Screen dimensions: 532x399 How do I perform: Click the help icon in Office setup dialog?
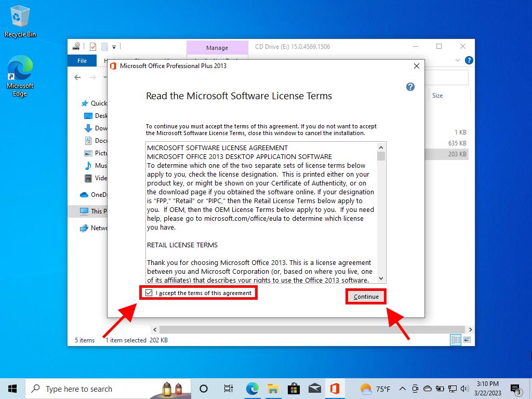[x=410, y=87]
